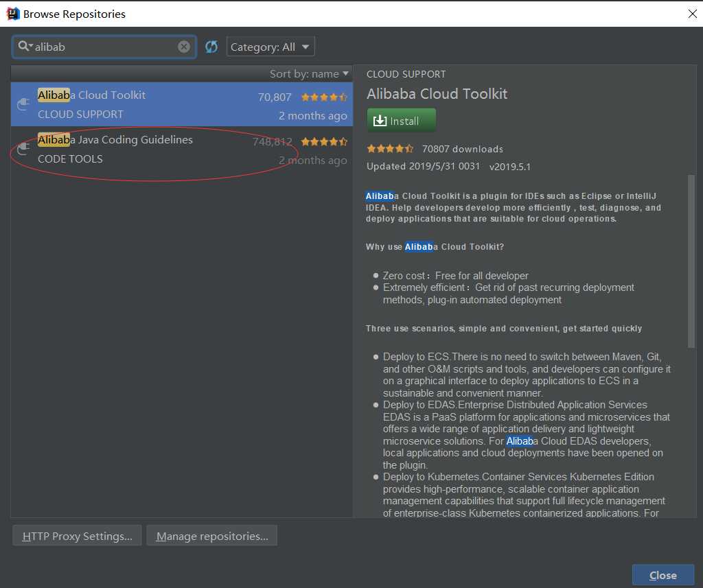Click the 70,807 downloads count in list
Image resolution: width=703 pixels, height=588 pixels.
point(275,97)
